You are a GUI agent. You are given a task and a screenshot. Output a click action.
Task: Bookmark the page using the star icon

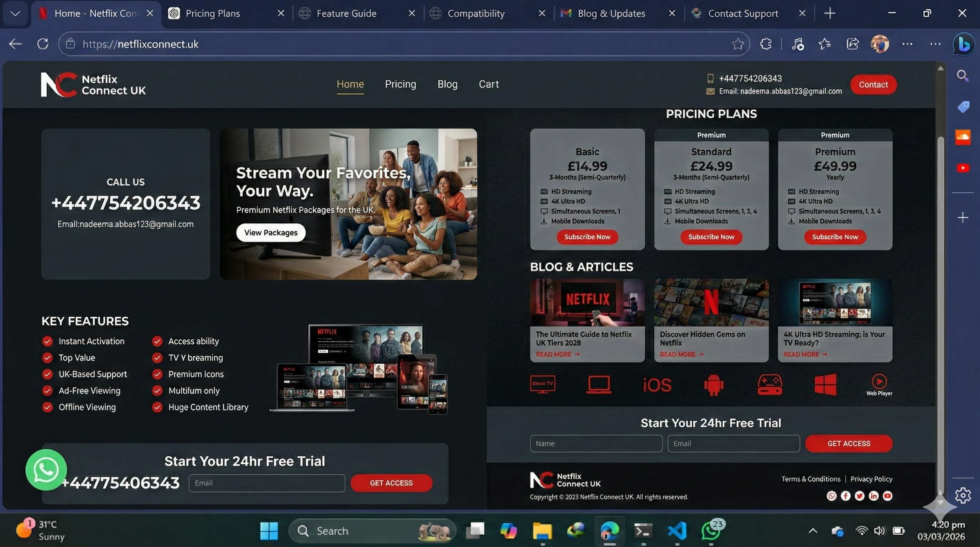pos(738,44)
